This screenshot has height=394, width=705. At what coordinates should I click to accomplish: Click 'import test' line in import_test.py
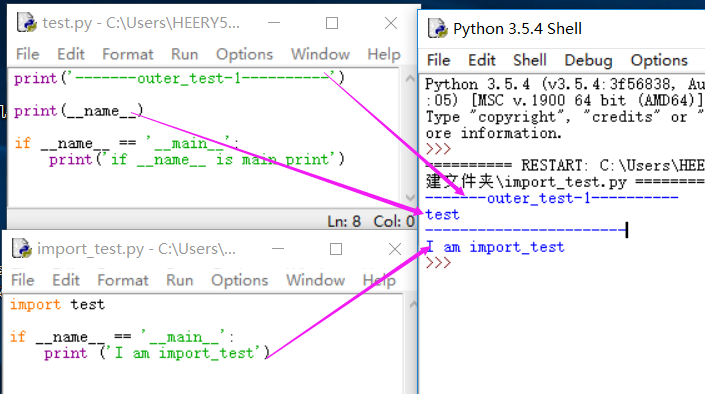[x=57, y=304]
